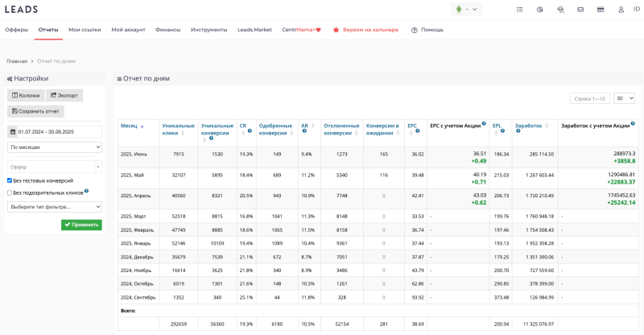The height and width of the screenshot is (335, 644).
Task: Click the envelope messages icon
Action: click(x=580, y=10)
